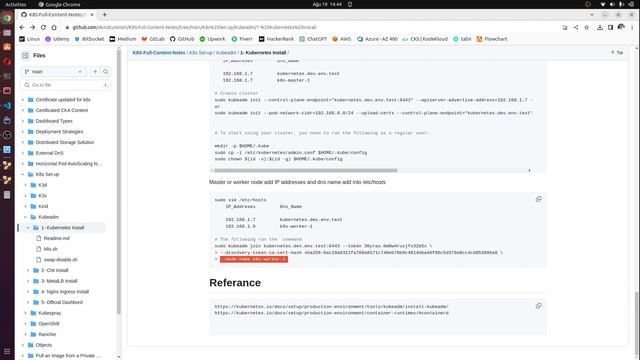
Task: Expand Deployment Strategies folder
Action: tap(23, 131)
